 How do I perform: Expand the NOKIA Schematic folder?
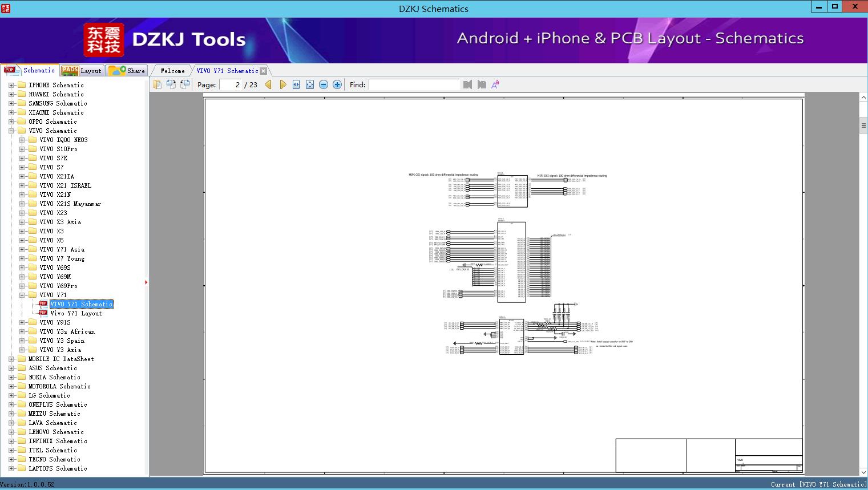coord(11,377)
